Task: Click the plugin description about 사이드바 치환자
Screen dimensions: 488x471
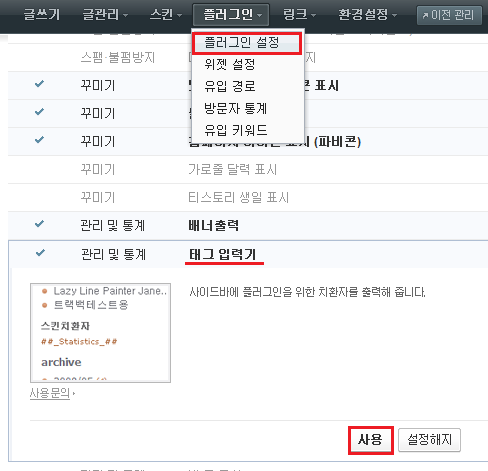Action: point(307,292)
